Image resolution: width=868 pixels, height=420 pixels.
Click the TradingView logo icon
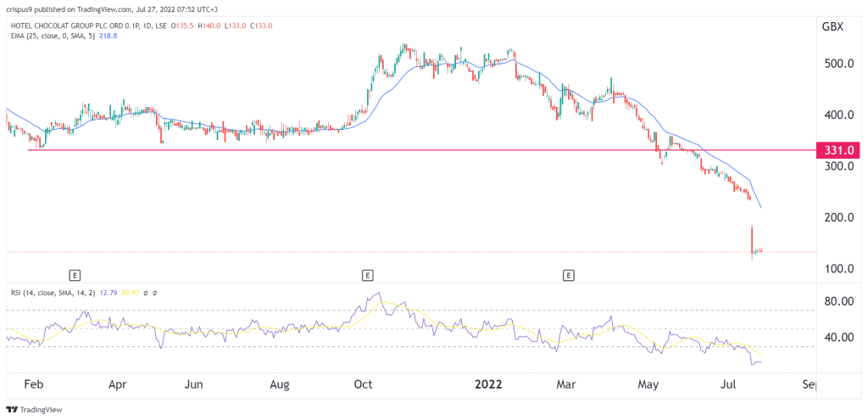tap(12, 410)
